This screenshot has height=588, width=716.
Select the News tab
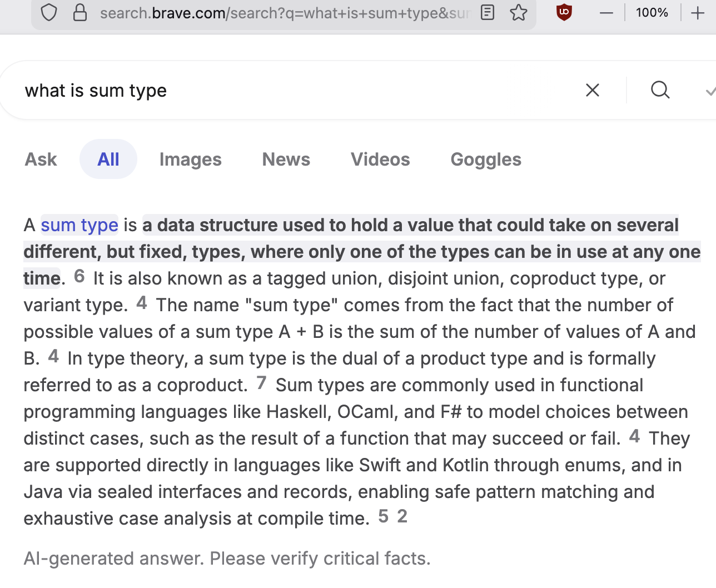coord(286,160)
